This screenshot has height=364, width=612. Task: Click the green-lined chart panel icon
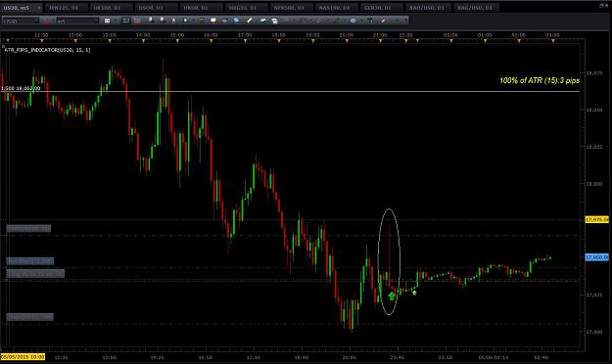(126, 21)
